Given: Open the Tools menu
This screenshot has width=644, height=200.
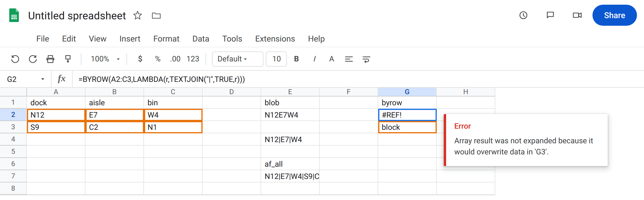Looking at the screenshot, I should pos(232,39).
